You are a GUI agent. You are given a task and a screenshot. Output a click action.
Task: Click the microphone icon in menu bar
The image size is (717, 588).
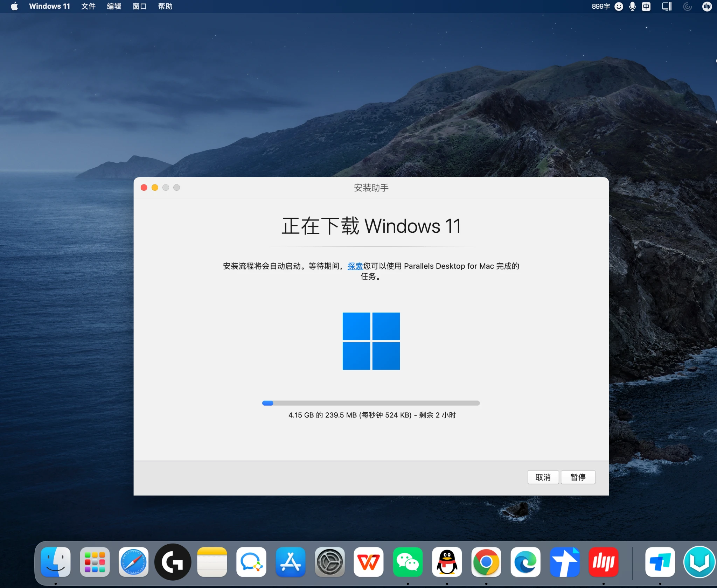click(632, 6)
